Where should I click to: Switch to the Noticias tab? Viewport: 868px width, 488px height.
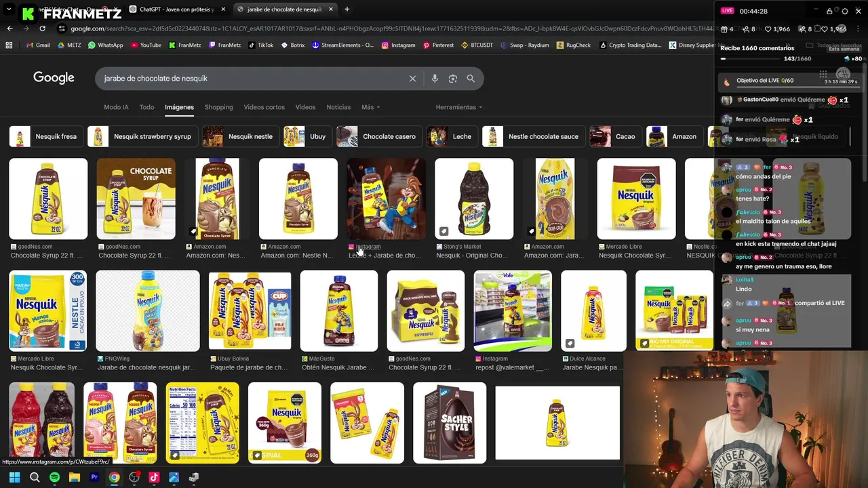(338, 107)
